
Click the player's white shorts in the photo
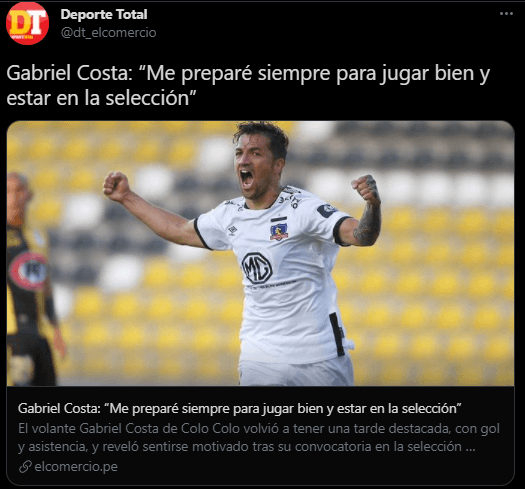coord(296,371)
